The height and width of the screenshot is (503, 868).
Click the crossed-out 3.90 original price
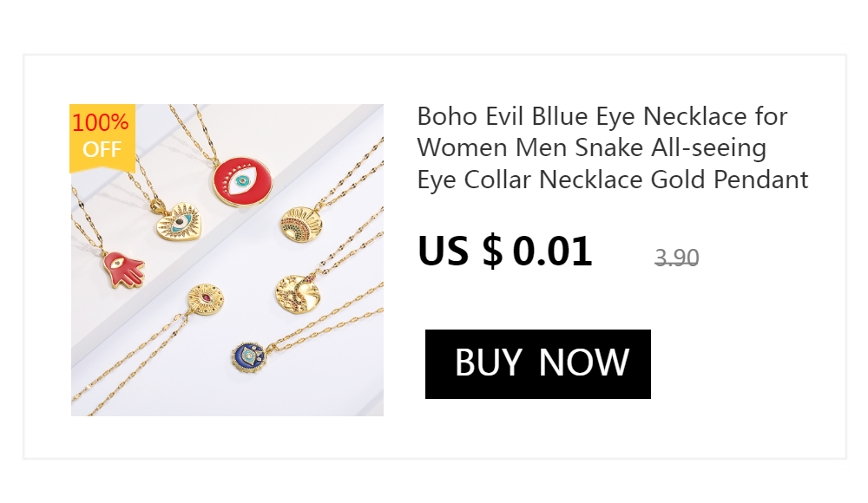pyautogui.click(x=676, y=258)
